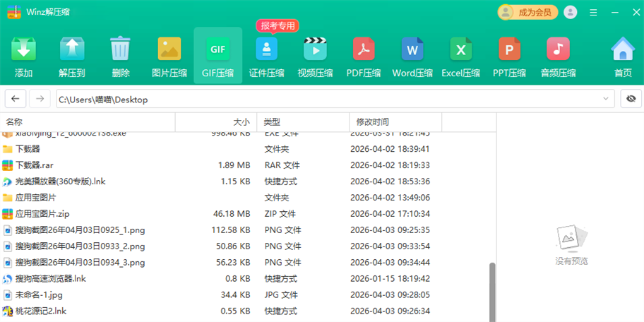Screen dimensions: 644x322
Task: Select the 下载器 folder row
Action: [x=28, y=149]
